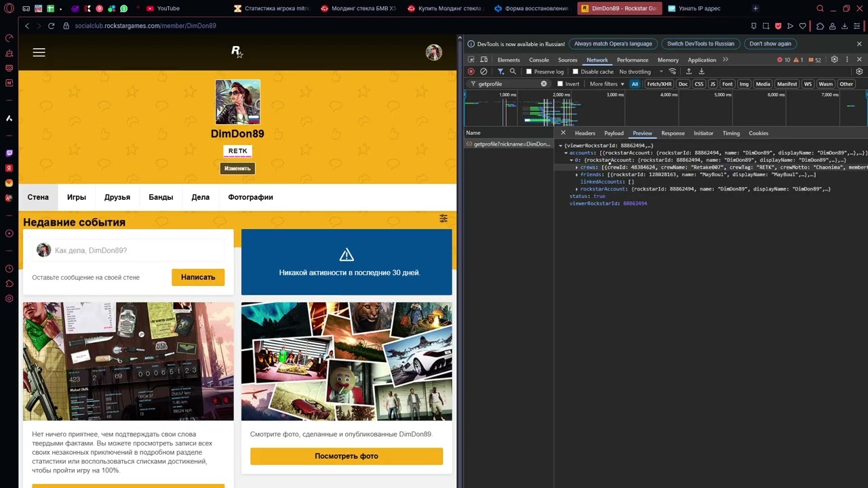This screenshot has height=488, width=868.
Task: Open the Игры profile tab
Action: tap(77, 197)
